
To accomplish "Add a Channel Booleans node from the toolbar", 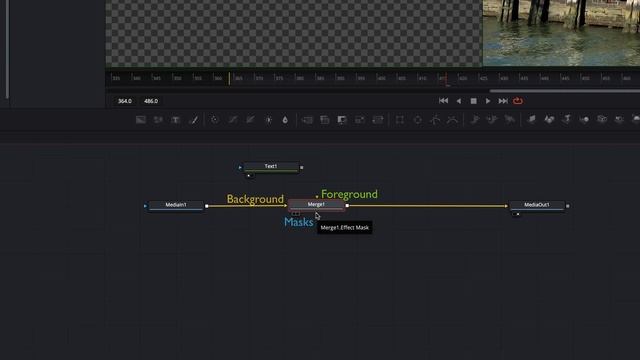I will [x=324, y=120].
